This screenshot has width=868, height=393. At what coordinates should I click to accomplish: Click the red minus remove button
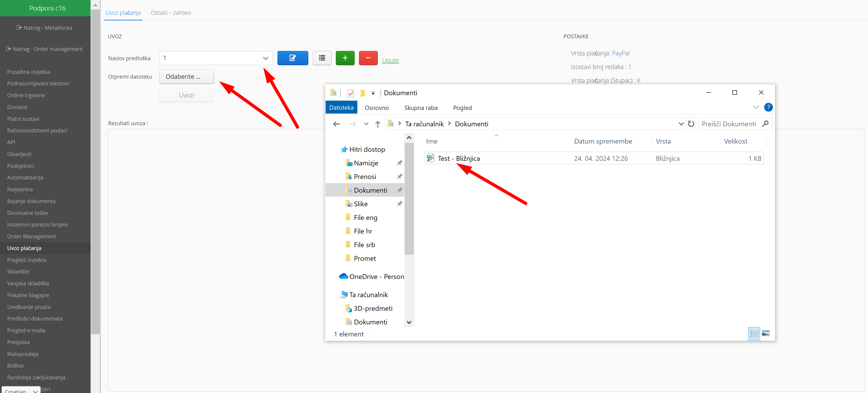pyautogui.click(x=368, y=58)
